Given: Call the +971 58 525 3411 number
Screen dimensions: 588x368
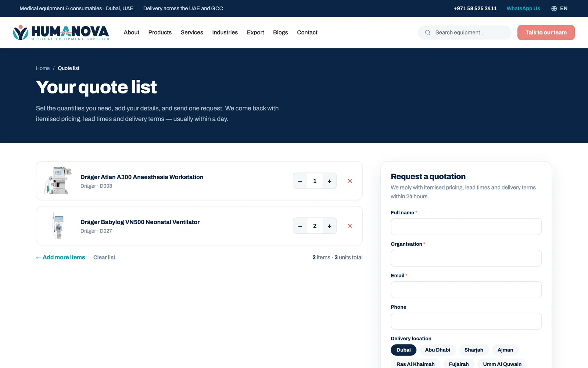Looking at the screenshot, I should [x=475, y=8].
